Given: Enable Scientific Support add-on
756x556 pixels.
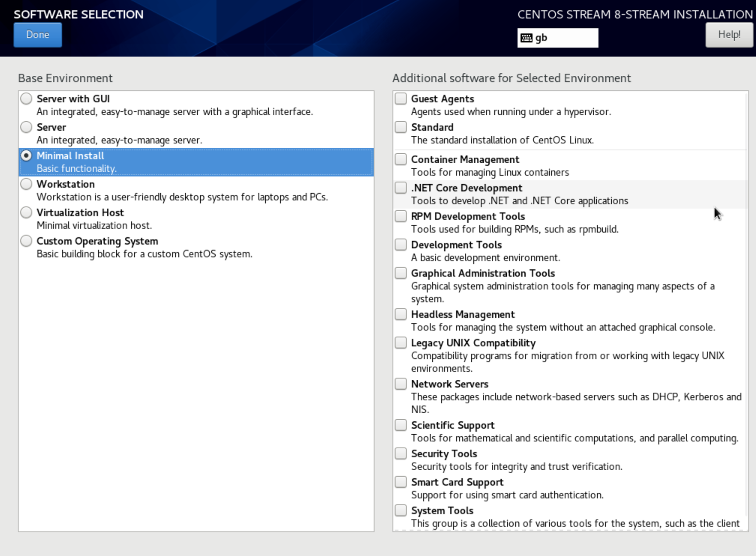Looking at the screenshot, I should 401,425.
